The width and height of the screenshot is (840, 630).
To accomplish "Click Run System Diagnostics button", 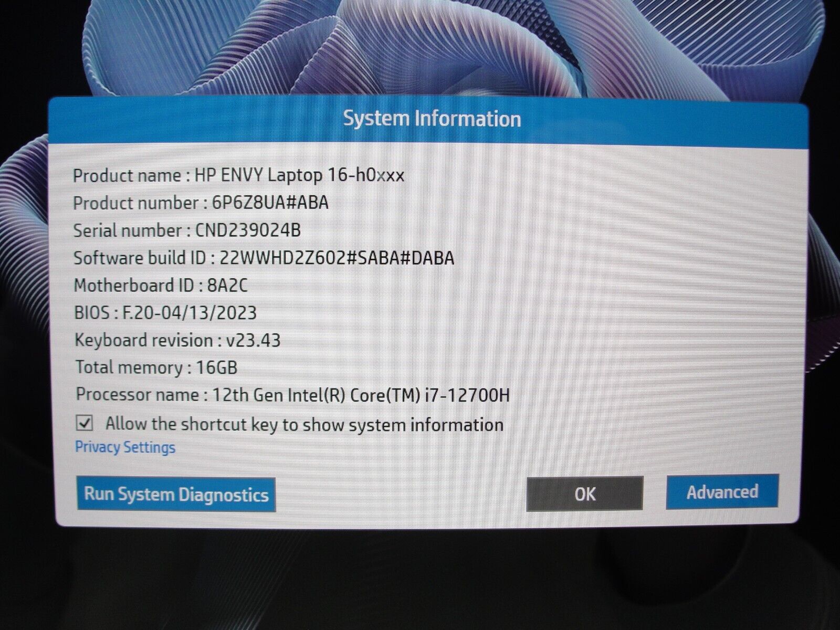I will [176, 494].
